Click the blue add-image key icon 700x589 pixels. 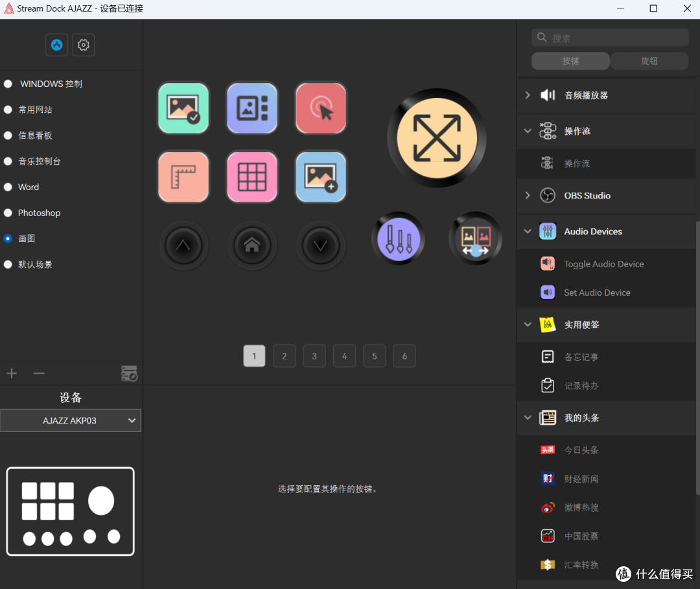pyautogui.click(x=321, y=177)
